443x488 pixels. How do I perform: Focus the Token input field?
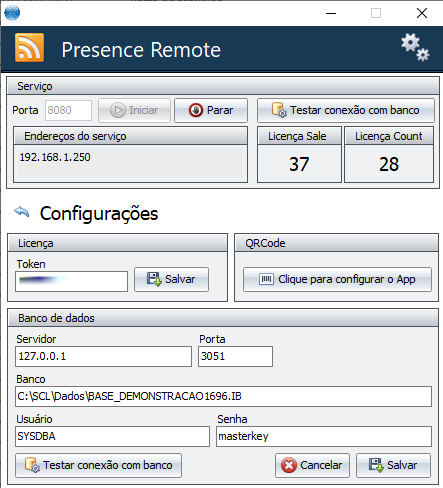coord(71,281)
